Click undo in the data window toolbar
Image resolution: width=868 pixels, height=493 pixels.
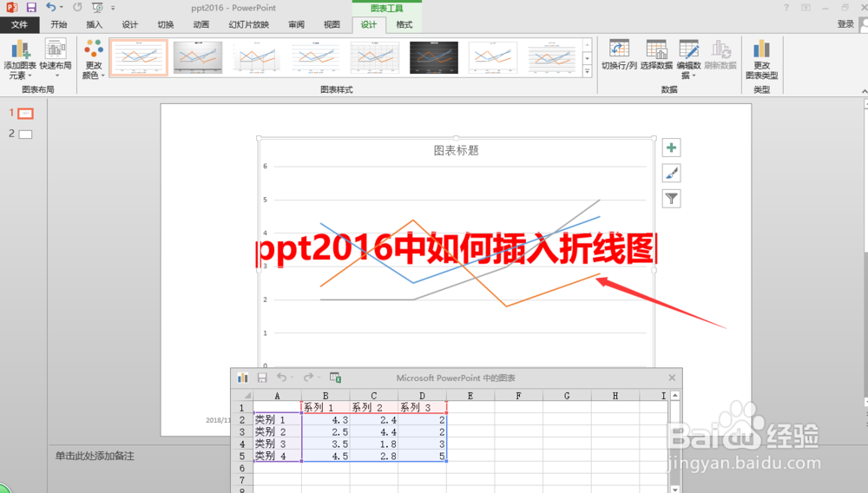point(282,378)
